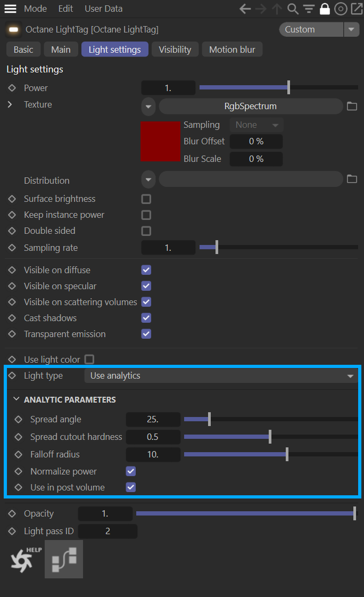Click the folder icon beside RgbSpectrum
Screen dimensions: 364x597
point(352,106)
